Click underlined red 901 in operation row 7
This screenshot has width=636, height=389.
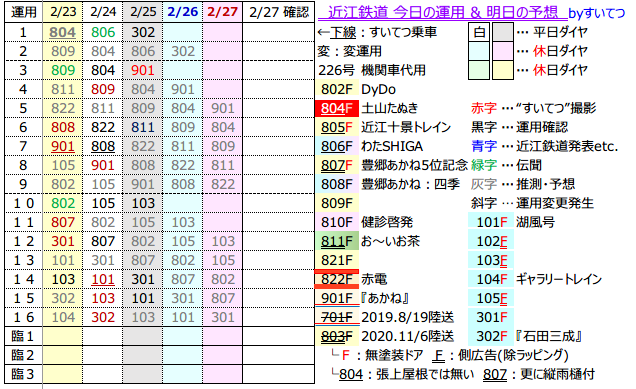(63, 146)
